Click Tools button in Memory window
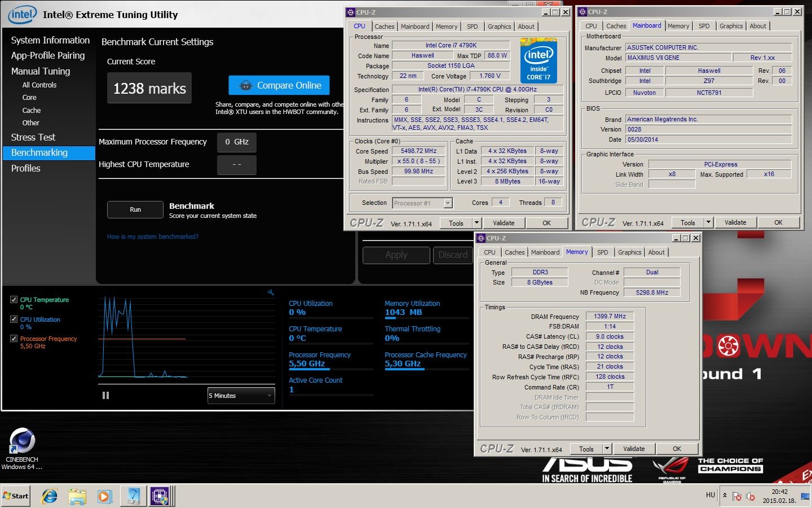 (x=586, y=449)
